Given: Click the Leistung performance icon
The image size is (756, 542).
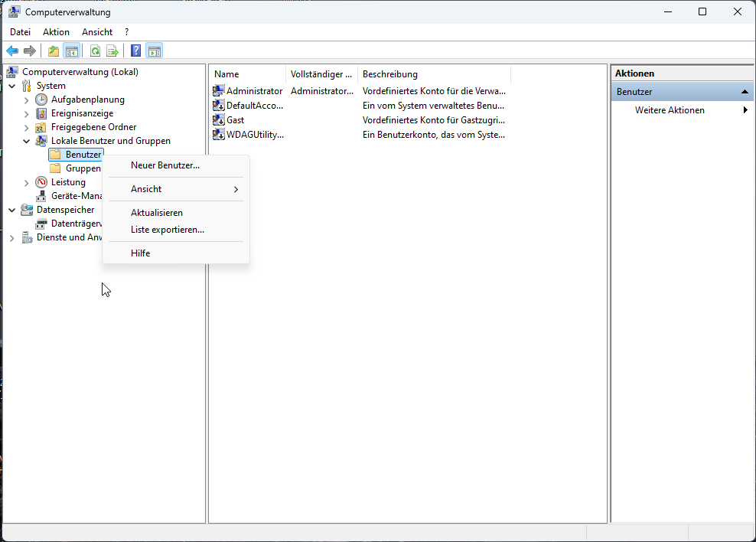Looking at the screenshot, I should pos(41,182).
